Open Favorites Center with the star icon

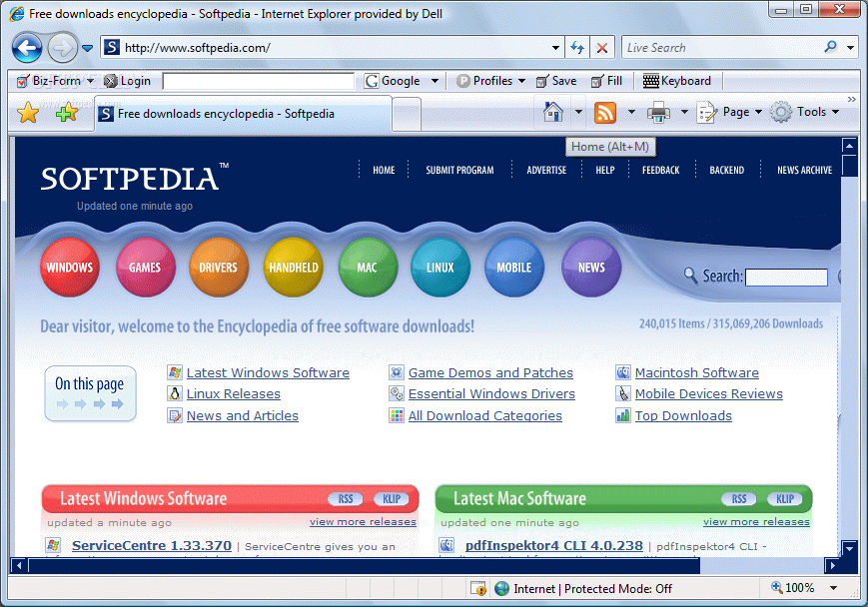coord(28,113)
